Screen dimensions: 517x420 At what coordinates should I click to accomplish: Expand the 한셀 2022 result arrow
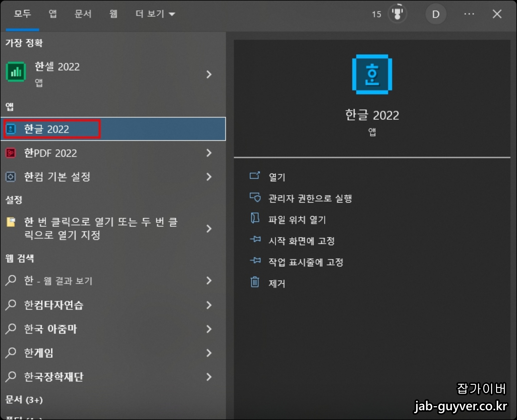pos(209,75)
